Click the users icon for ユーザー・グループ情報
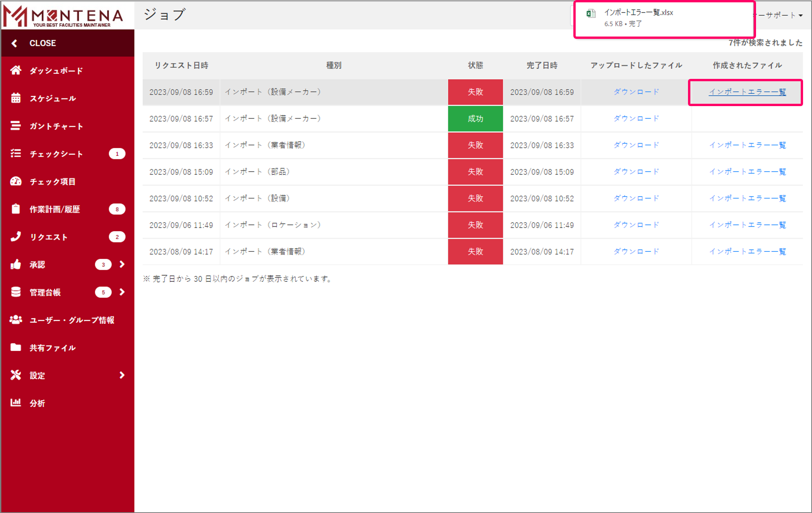The height and width of the screenshot is (513, 812). click(16, 320)
